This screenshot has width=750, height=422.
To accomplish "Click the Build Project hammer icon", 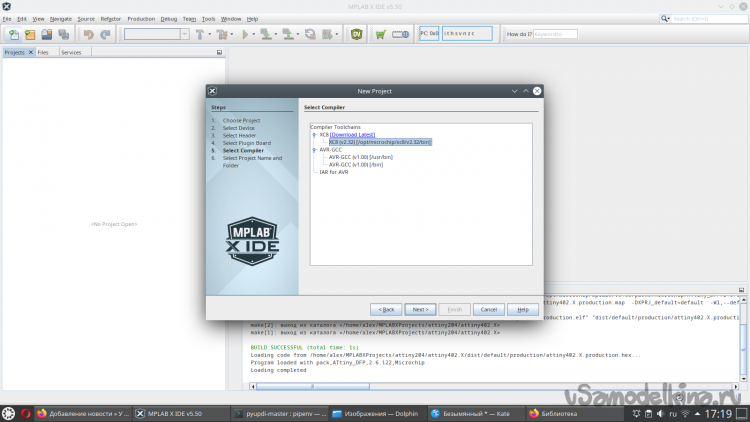I will point(200,34).
